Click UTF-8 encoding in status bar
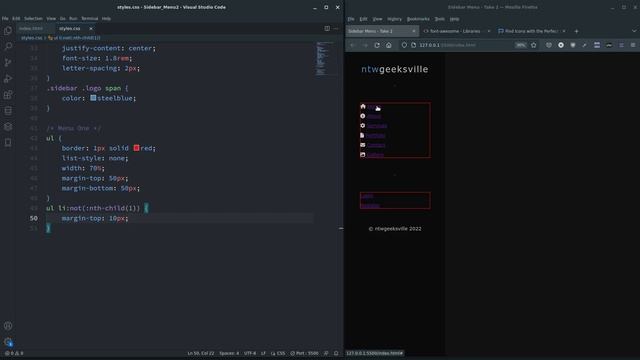The height and width of the screenshot is (360, 640). 250,353
